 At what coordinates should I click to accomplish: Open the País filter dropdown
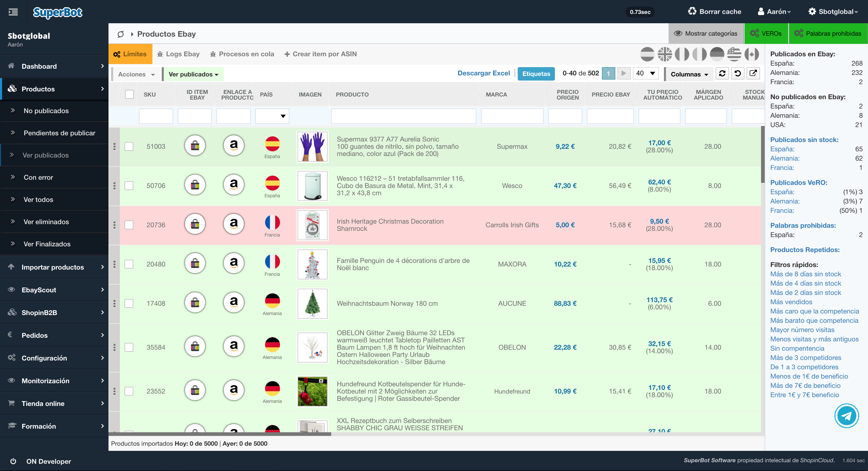click(272, 116)
